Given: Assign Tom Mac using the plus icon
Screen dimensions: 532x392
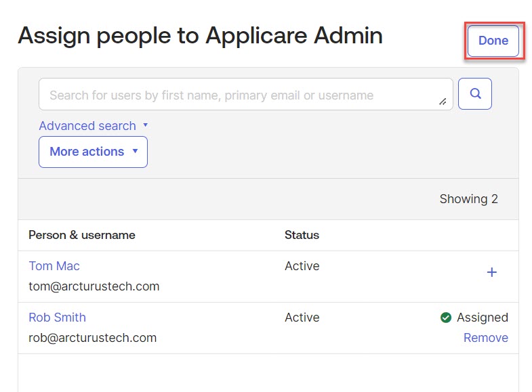Looking at the screenshot, I should click(492, 272).
